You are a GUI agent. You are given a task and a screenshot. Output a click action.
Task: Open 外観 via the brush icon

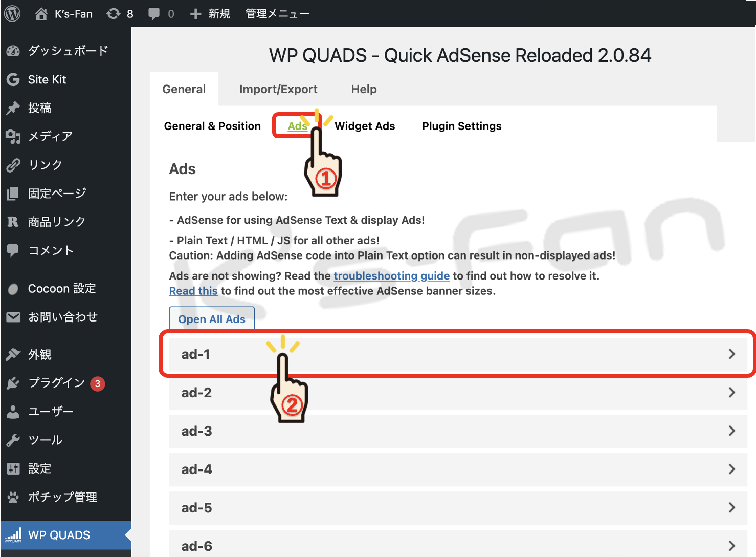(x=13, y=354)
